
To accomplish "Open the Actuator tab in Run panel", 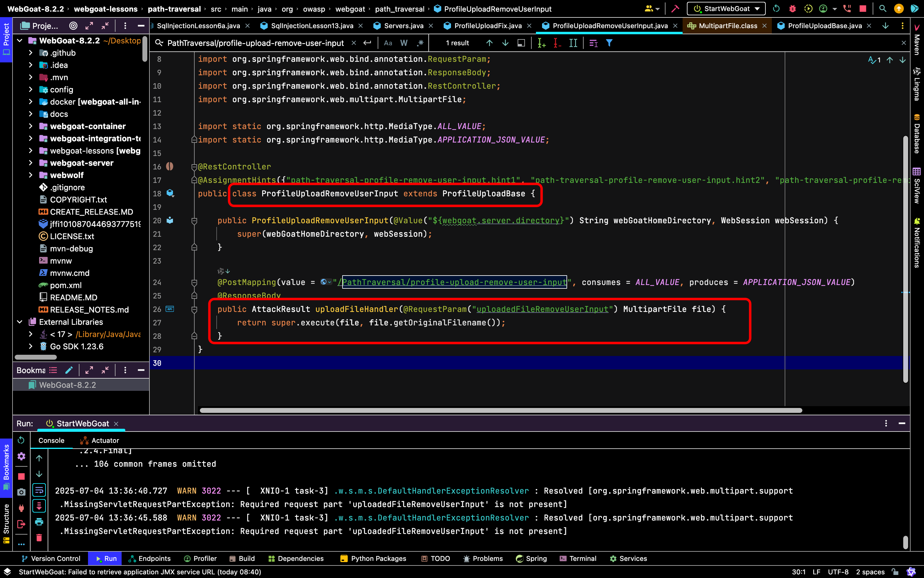I will coord(100,440).
